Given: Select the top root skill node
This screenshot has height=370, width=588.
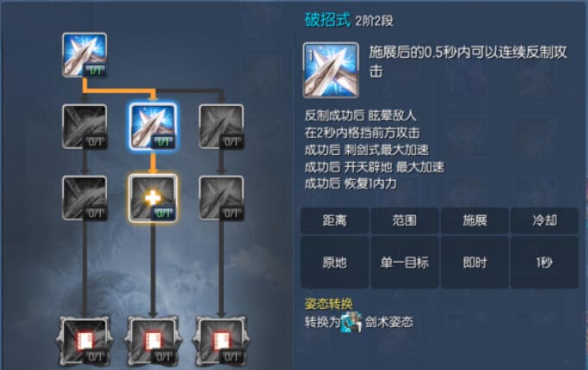Looking at the screenshot, I should (84, 55).
